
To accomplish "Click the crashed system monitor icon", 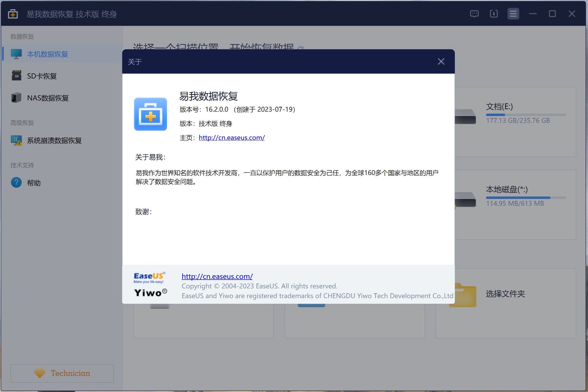I will tap(16, 140).
